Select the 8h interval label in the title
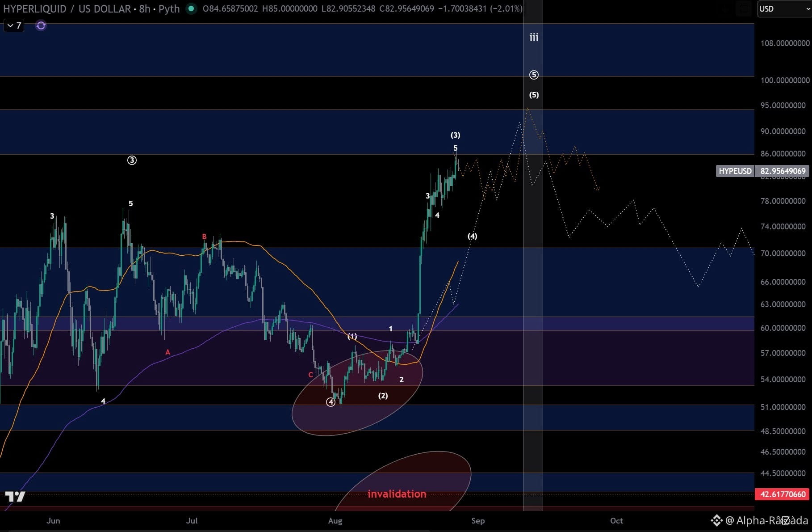812x532 pixels. (x=145, y=8)
